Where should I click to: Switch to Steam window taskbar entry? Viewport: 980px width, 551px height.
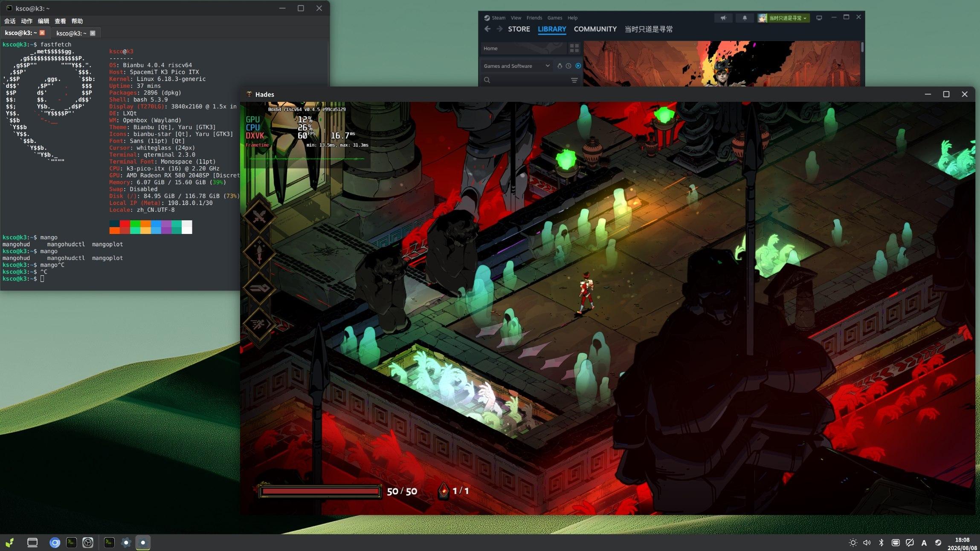pos(126,542)
